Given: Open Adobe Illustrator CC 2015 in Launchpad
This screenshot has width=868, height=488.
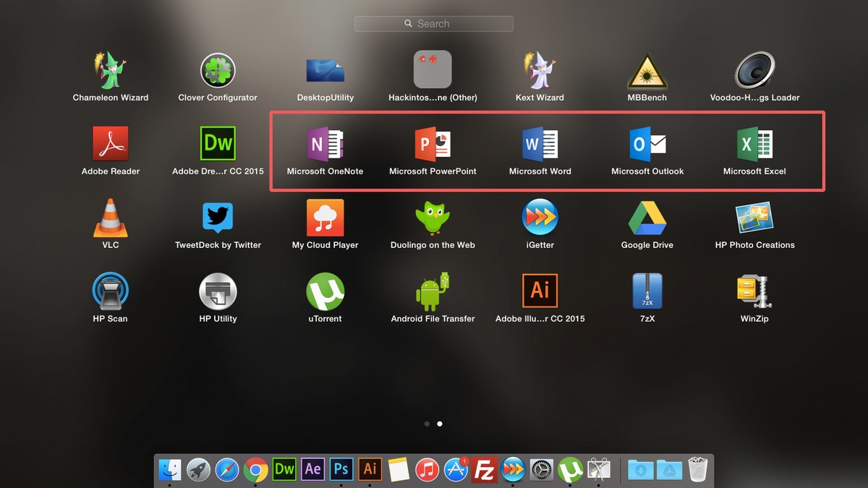Looking at the screenshot, I should [x=540, y=291].
